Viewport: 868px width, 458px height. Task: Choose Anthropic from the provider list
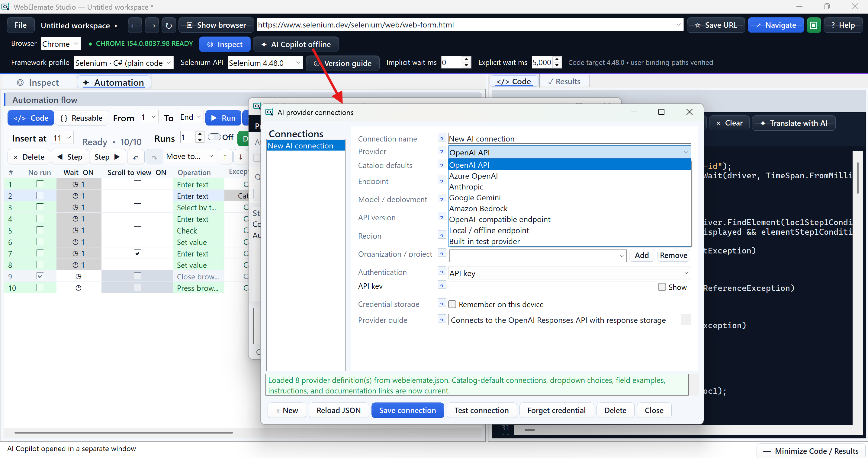click(570, 187)
